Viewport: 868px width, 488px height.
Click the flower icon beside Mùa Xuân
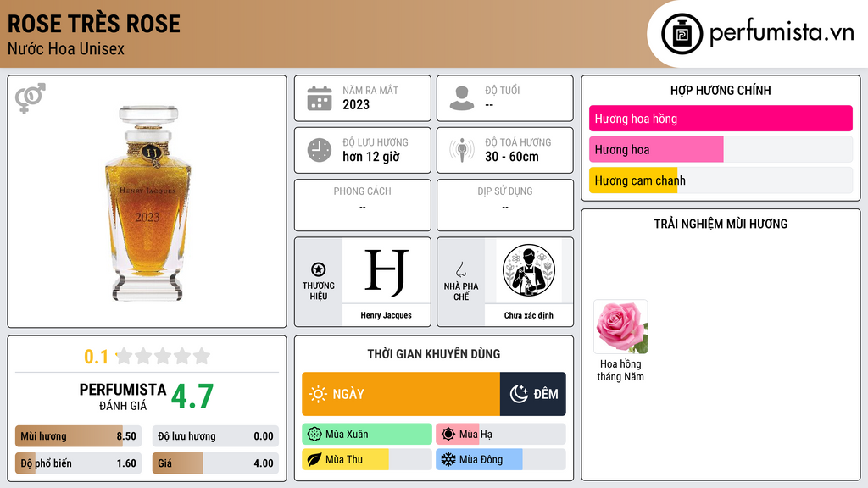click(314, 435)
